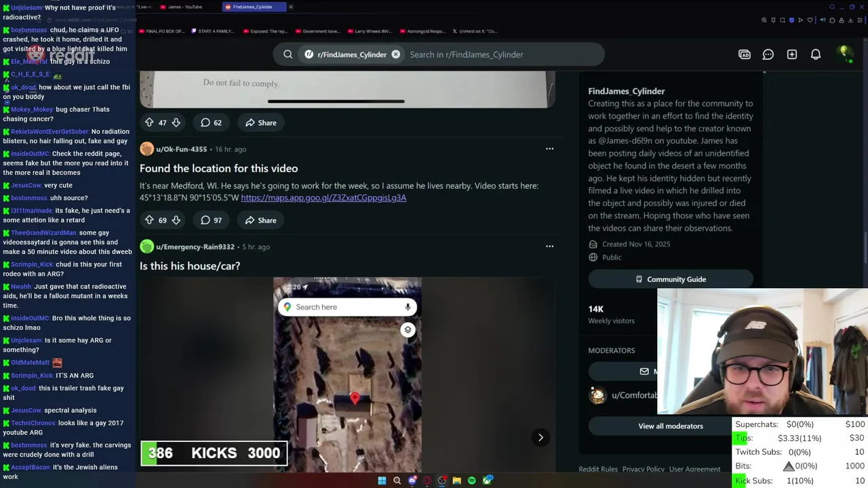Screen dimensions: 868x488
Task: Open Xbox app from the taskbar
Action: (x=488, y=481)
